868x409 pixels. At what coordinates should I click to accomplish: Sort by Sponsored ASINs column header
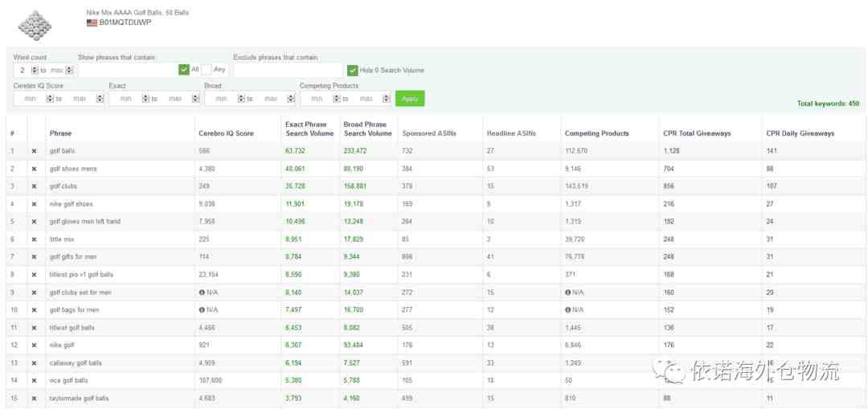[x=429, y=133]
